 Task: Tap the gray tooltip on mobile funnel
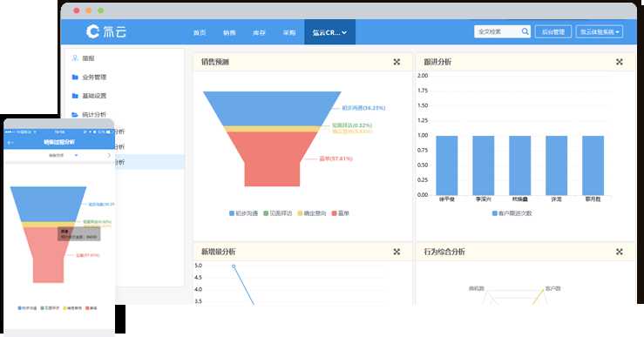point(78,234)
